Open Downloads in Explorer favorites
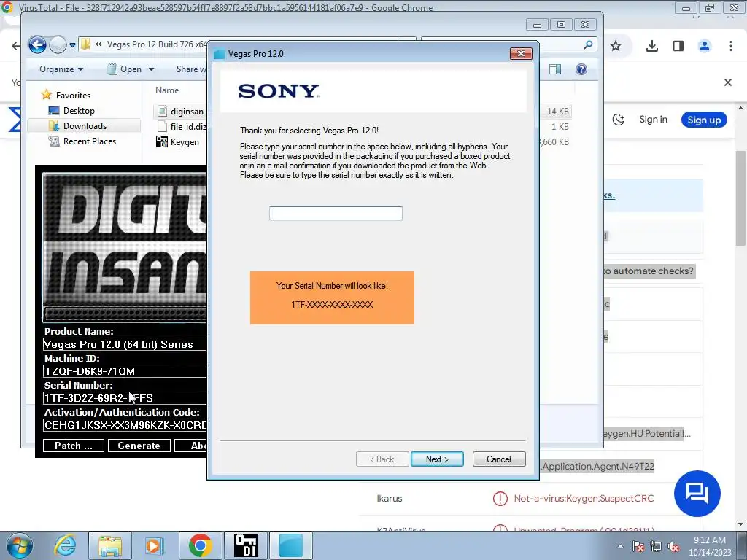The width and height of the screenshot is (747, 560). 85,125
